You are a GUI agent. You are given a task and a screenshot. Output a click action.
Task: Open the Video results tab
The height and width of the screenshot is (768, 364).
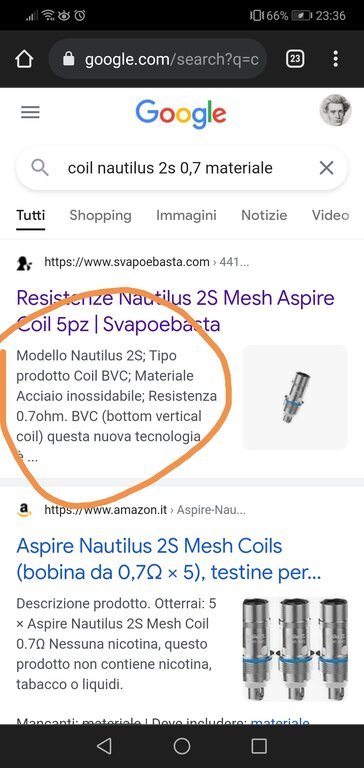330,216
